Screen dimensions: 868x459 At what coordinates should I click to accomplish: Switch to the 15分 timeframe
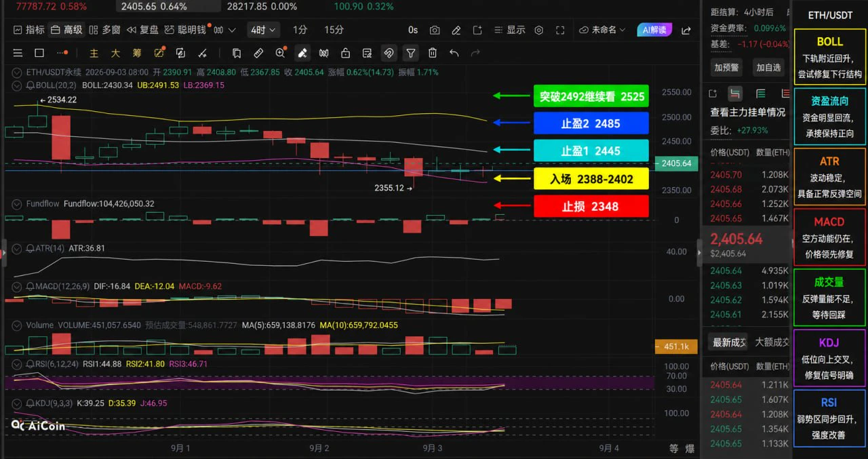(x=334, y=30)
